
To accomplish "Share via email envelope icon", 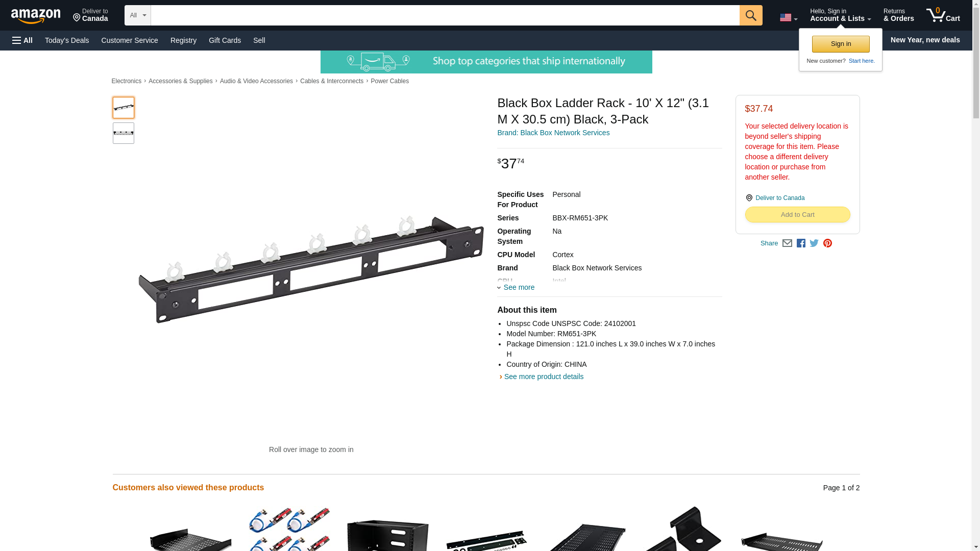I will coord(787,243).
